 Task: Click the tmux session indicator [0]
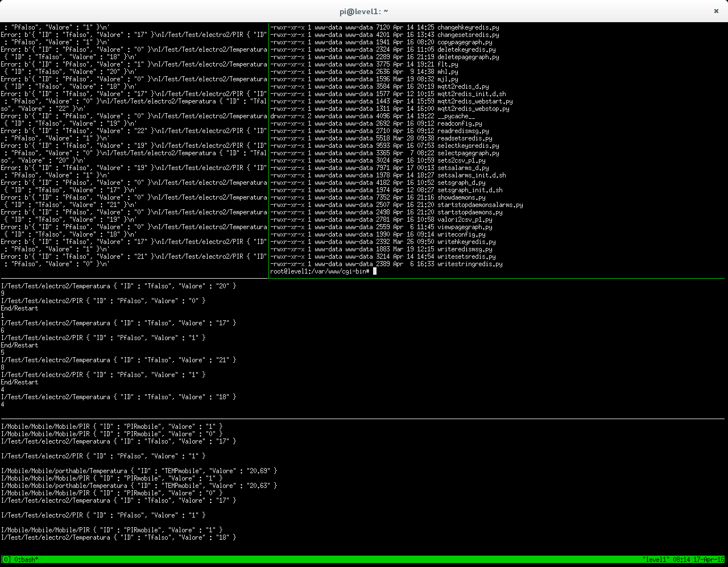6,560
